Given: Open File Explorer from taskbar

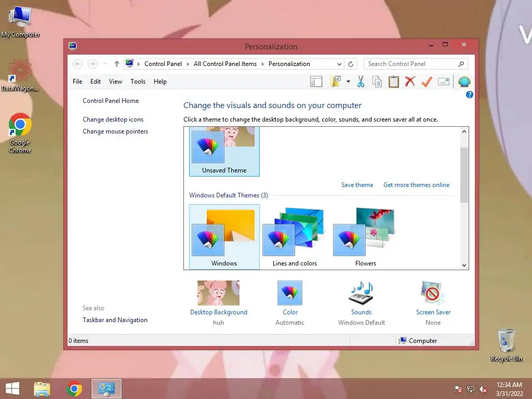Looking at the screenshot, I should pos(42,389).
